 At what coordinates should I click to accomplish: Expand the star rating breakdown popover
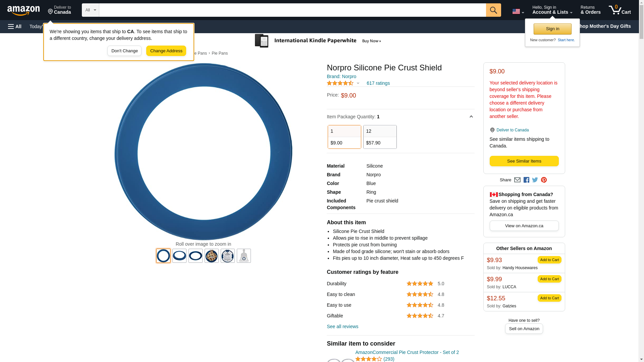pyautogui.click(x=358, y=83)
